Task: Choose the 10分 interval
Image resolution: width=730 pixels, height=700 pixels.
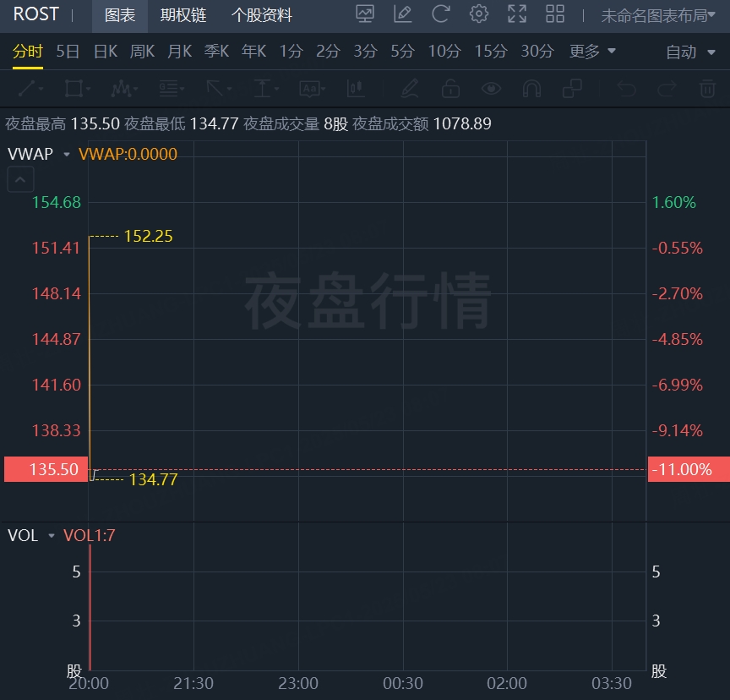Action: (444, 51)
